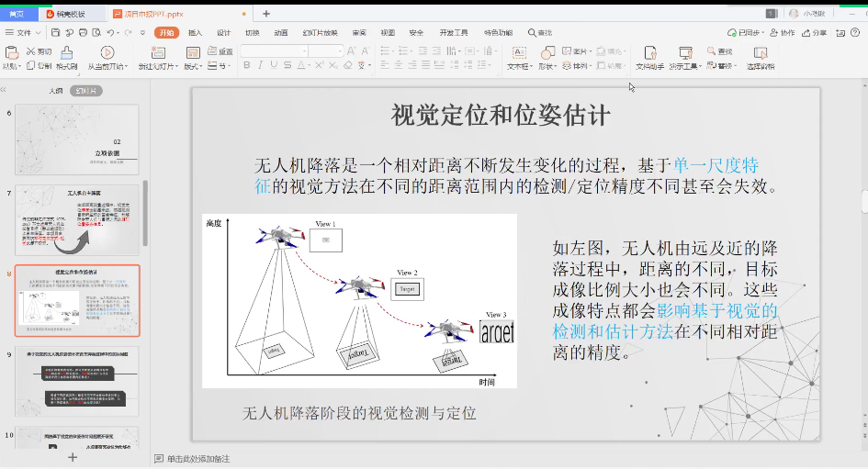Toggle Underline formatting button

point(274,65)
